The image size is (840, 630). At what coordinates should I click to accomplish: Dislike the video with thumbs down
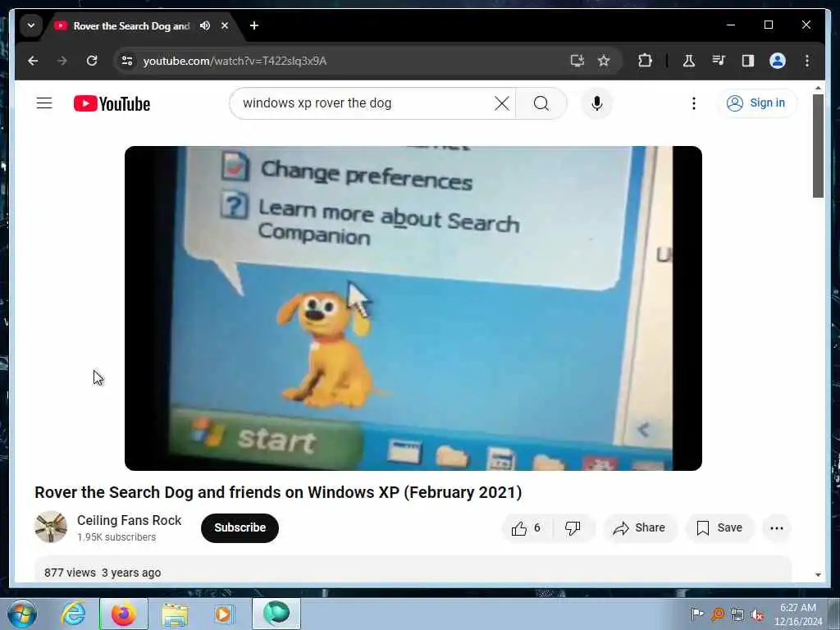click(573, 528)
